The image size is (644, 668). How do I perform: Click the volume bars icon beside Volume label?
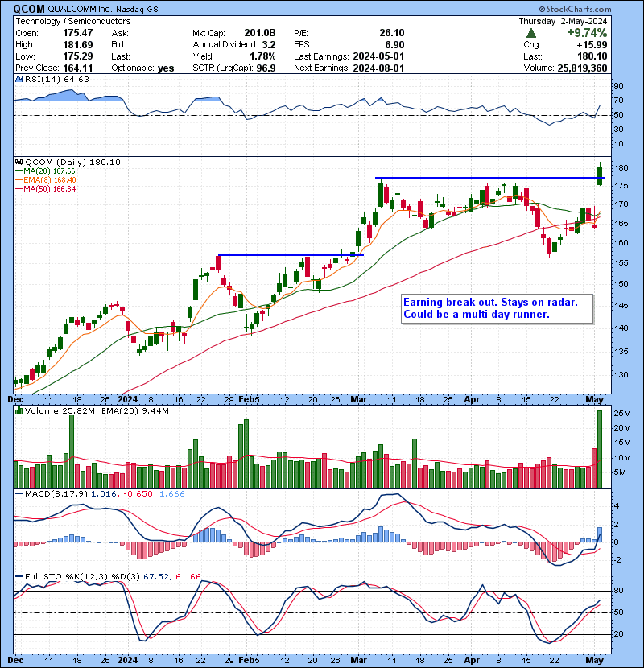coord(19,410)
